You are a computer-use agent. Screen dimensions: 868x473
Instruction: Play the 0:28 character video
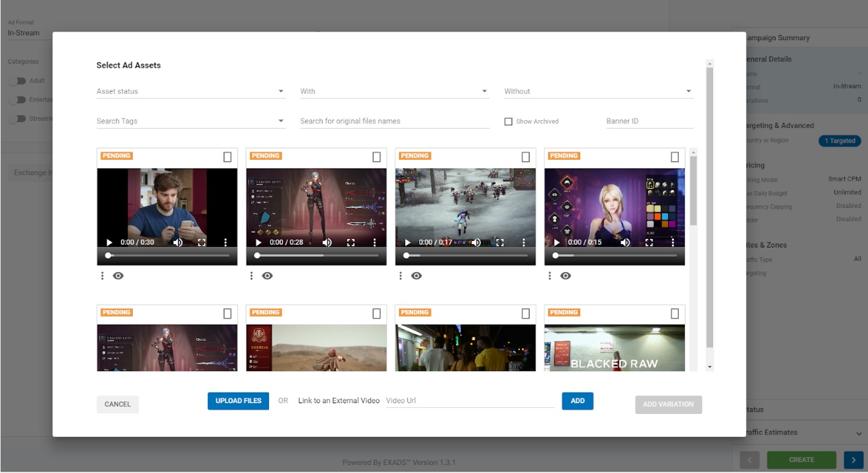coord(258,242)
